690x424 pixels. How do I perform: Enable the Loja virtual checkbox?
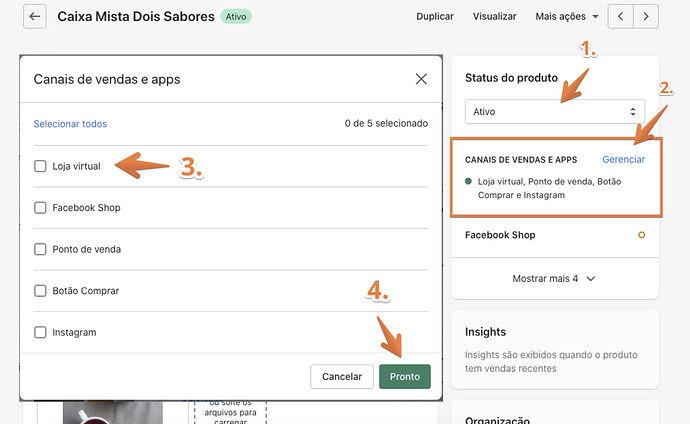40,166
